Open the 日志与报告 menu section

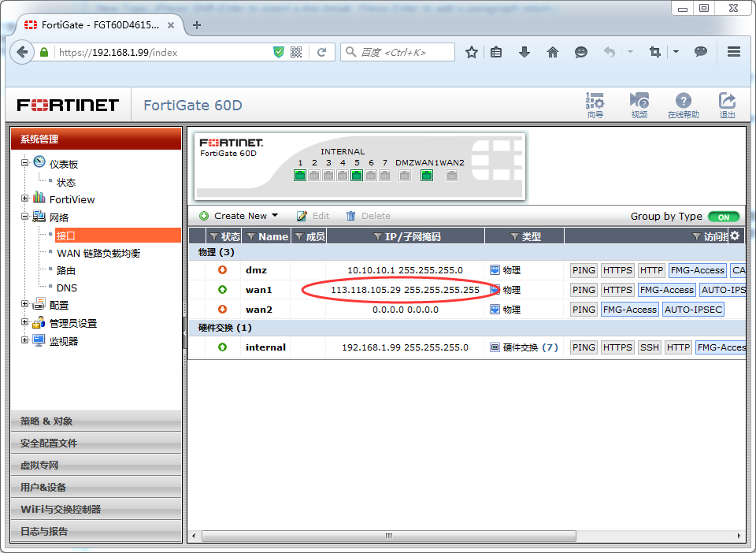click(x=96, y=531)
